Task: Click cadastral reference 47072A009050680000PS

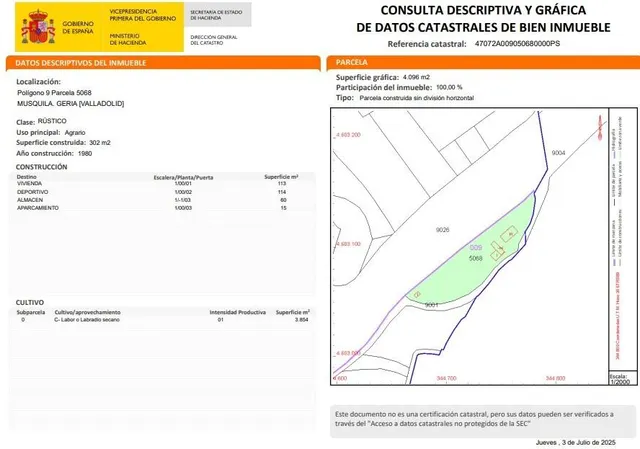Action: click(517, 43)
